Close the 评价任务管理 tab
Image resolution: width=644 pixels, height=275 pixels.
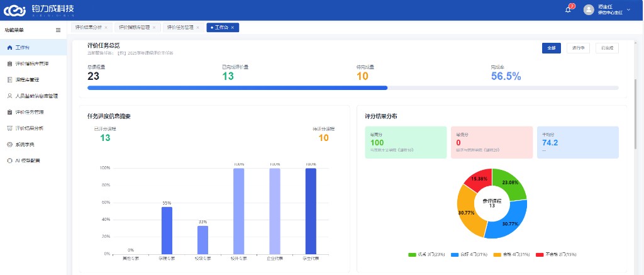197,28
